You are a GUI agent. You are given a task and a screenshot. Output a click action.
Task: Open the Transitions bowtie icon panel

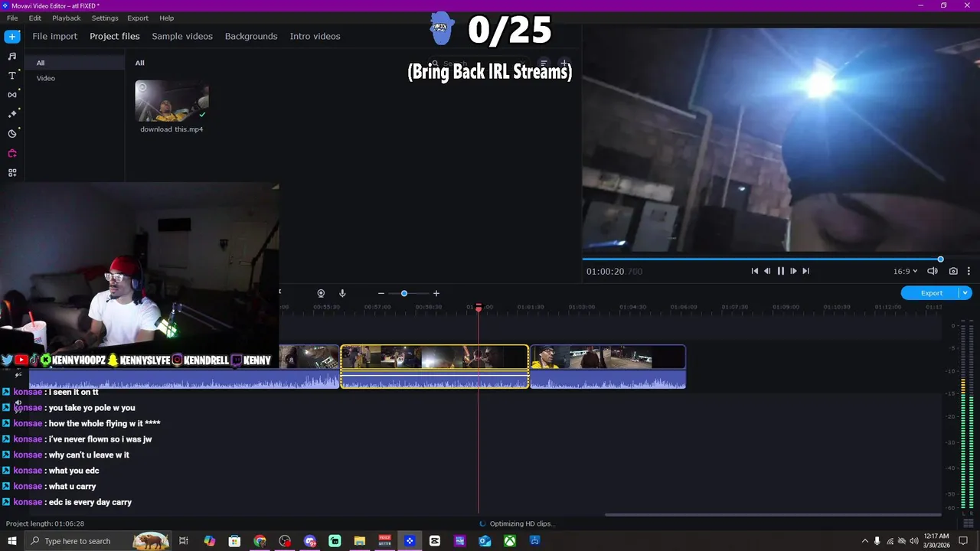click(x=12, y=95)
